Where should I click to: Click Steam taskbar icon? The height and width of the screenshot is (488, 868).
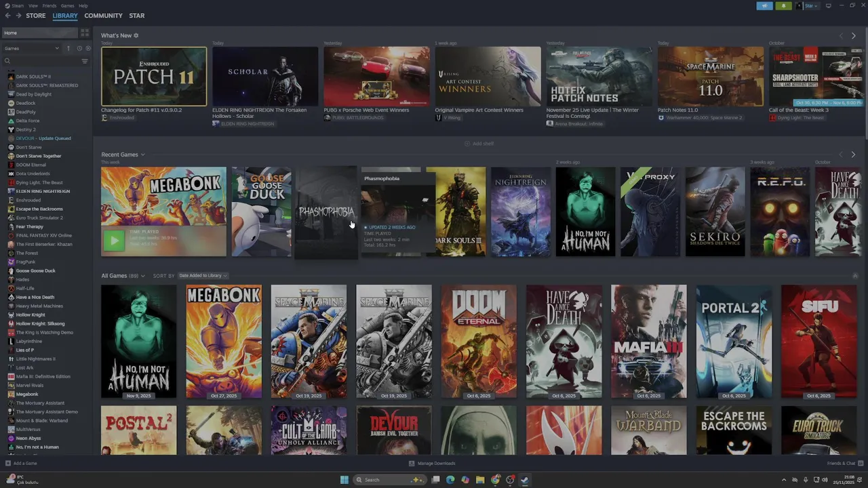pyautogui.click(x=525, y=480)
